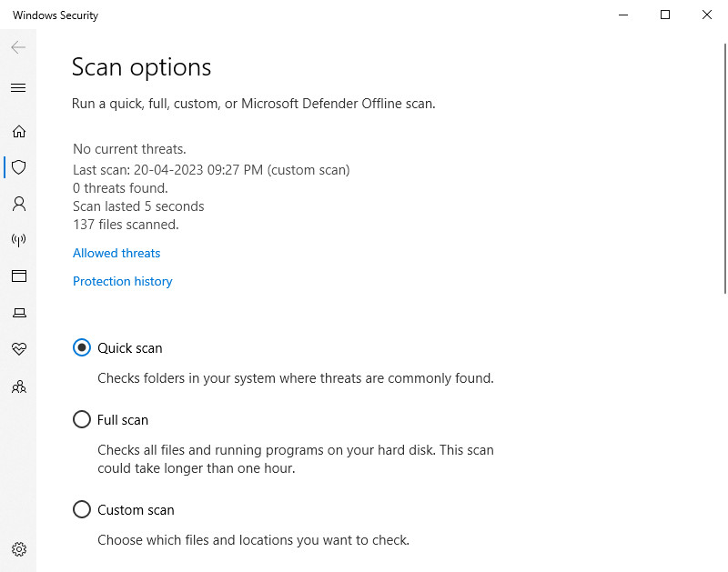
Task: Select the Full scan radio button
Action: pos(82,419)
